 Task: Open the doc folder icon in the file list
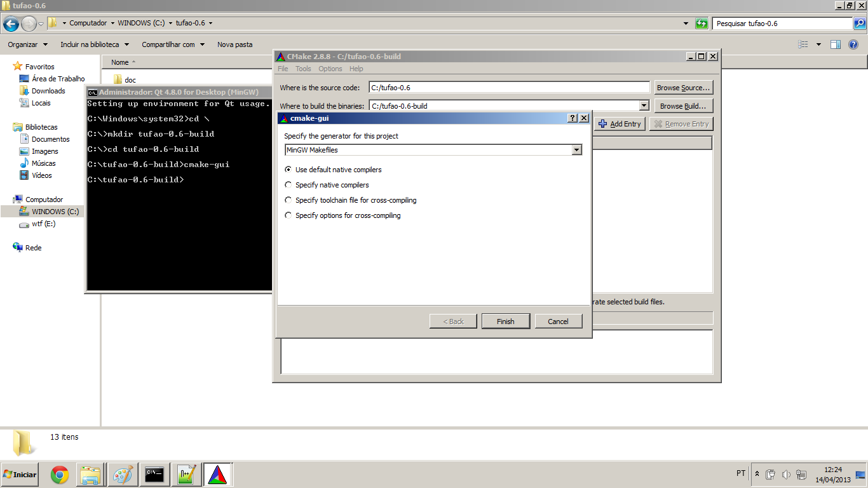point(118,79)
